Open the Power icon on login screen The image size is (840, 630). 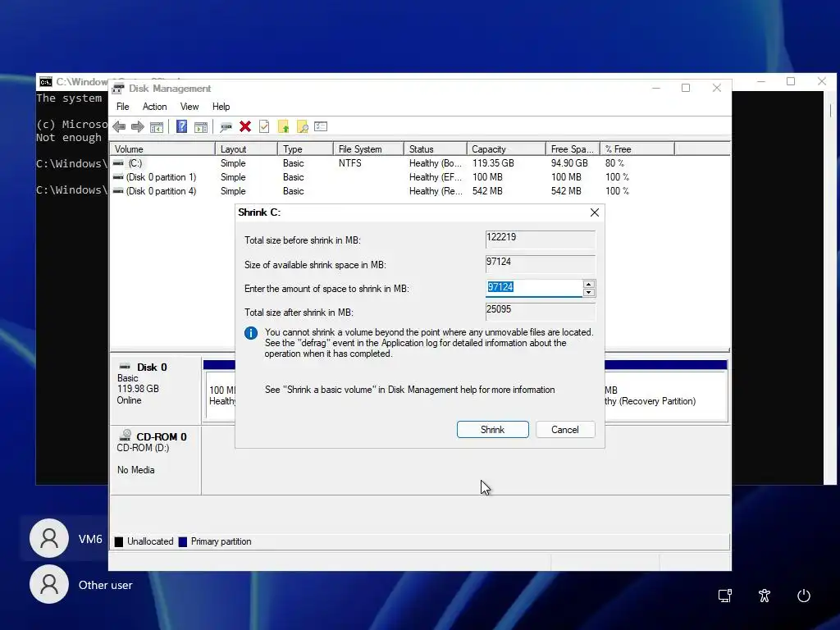[804, 596]
